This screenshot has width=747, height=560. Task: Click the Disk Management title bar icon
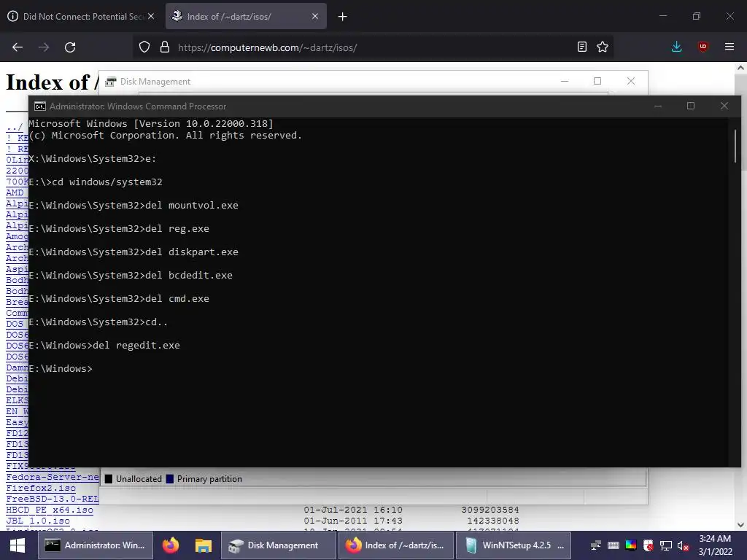click(x=111, y=82)
